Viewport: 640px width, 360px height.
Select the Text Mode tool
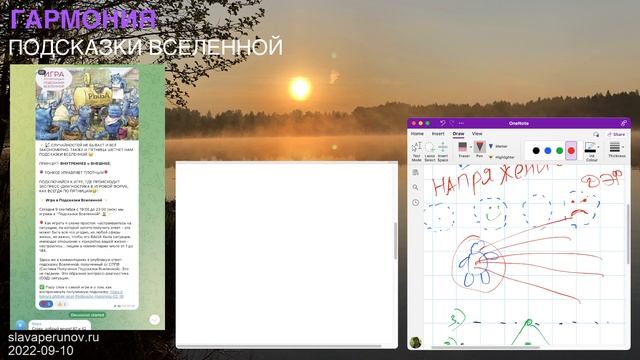tap(416, 151)
